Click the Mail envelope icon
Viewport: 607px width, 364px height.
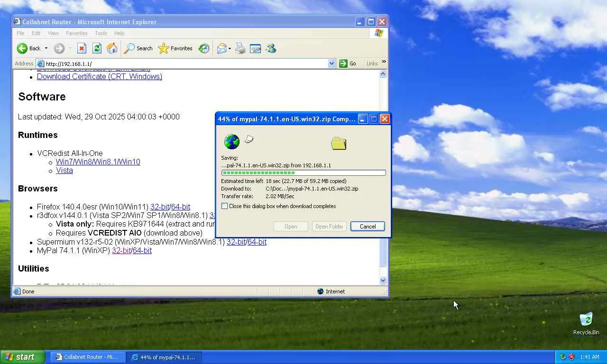(x=221, y=48)
